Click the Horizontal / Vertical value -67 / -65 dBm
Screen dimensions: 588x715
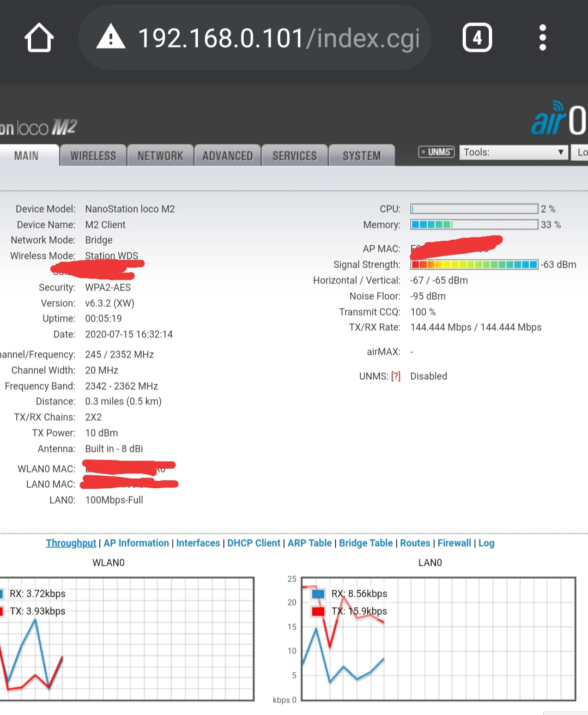(439, 280)
